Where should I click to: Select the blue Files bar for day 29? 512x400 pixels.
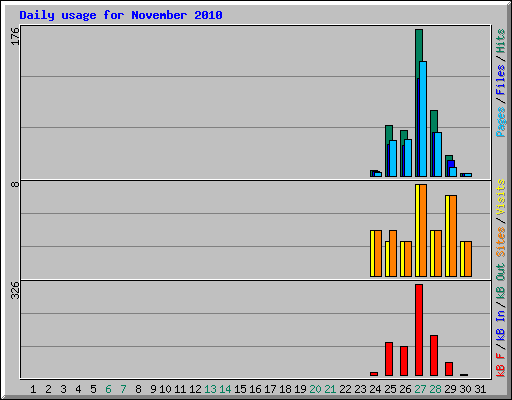(x=451, y=164)
